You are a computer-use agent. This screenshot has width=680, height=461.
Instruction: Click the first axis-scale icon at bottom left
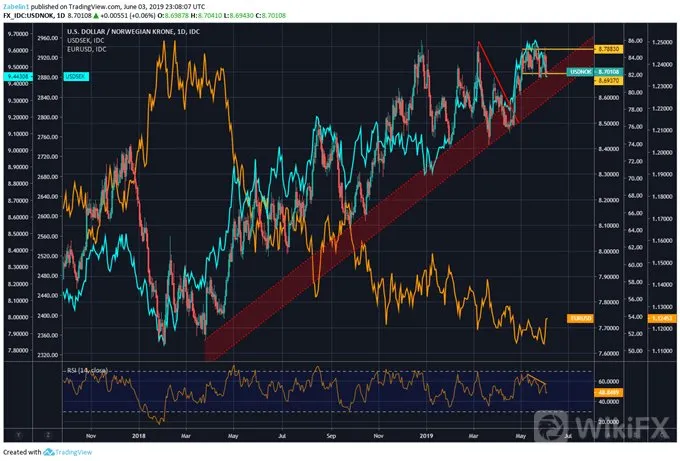18,435
